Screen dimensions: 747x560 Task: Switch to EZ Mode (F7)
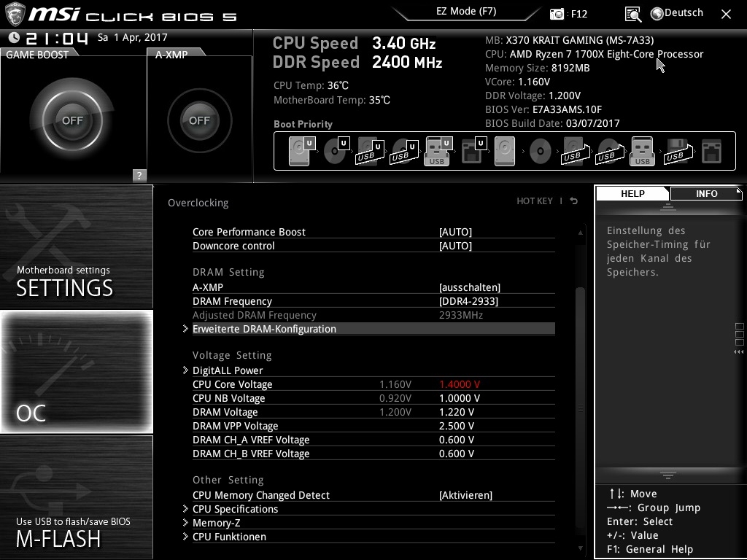point(466,12)
